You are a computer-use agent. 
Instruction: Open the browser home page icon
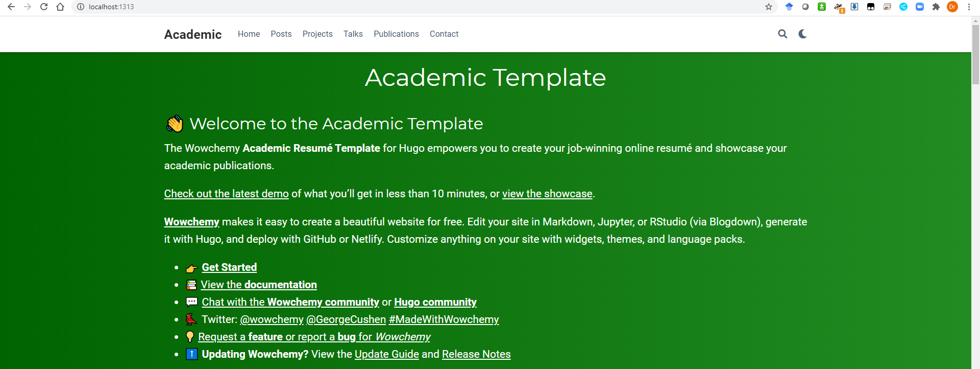click(60, 7)
